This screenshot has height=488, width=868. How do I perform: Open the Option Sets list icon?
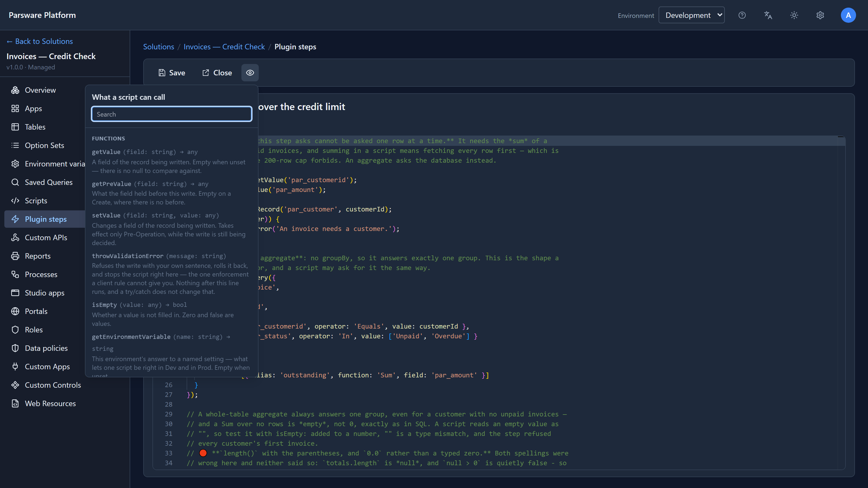(15, 145)
